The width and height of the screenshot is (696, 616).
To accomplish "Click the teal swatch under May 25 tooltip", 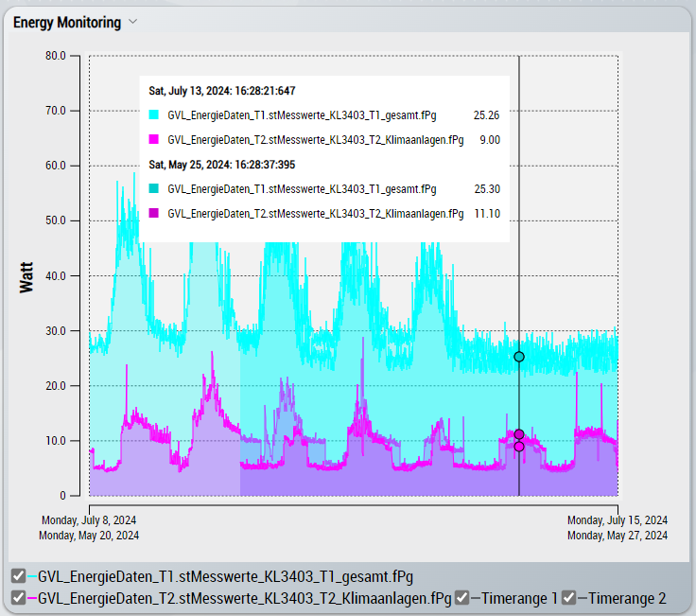I will click(x=154, y=189).
